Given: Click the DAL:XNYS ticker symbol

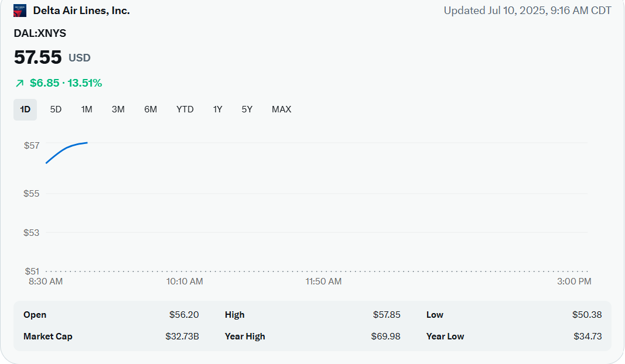Looking at the screenshot, I should pyautogui.click(x=40, y=33).
